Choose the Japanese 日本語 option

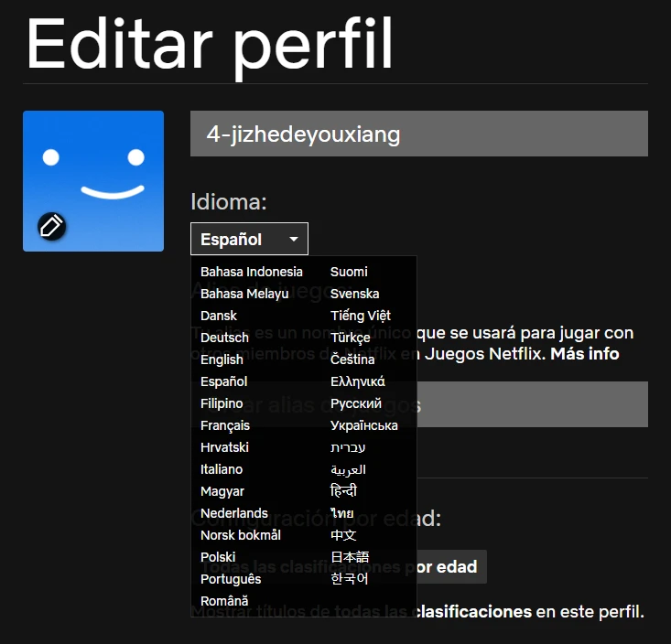tap(350, 557)
